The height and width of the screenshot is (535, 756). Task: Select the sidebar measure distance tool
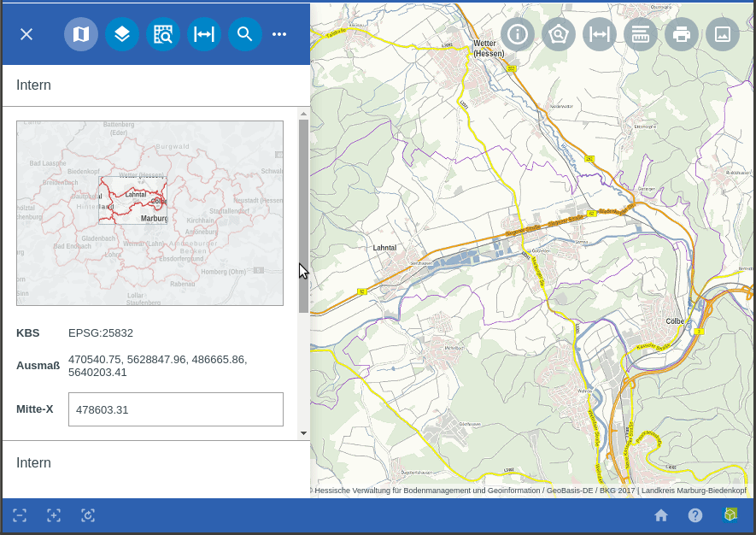204,34
